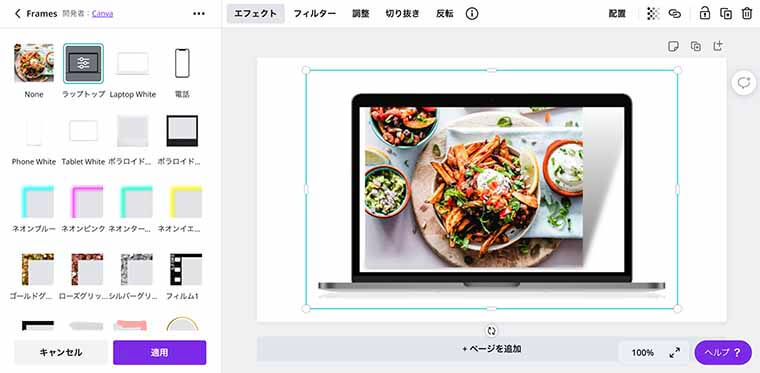Click the 適用 apply button

click(159, 353)
